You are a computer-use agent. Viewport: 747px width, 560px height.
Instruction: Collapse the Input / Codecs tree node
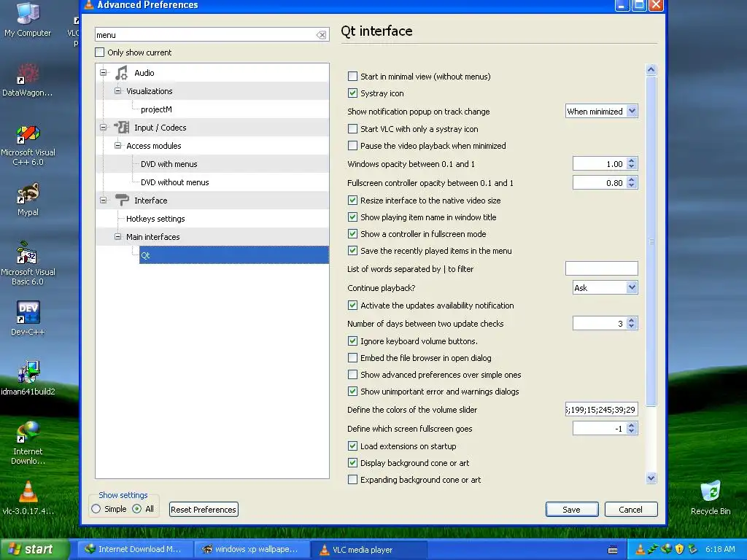coord(103,127)
